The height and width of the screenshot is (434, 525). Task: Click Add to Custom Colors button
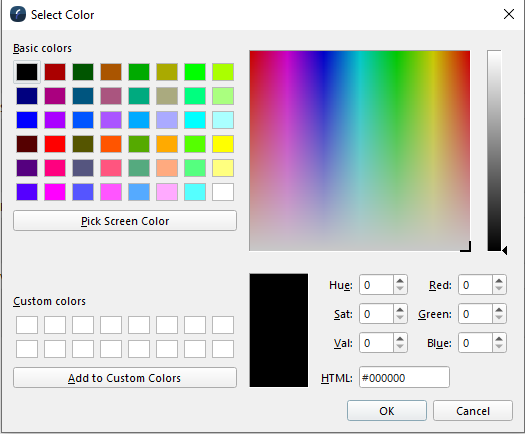(x=125, y=378)
